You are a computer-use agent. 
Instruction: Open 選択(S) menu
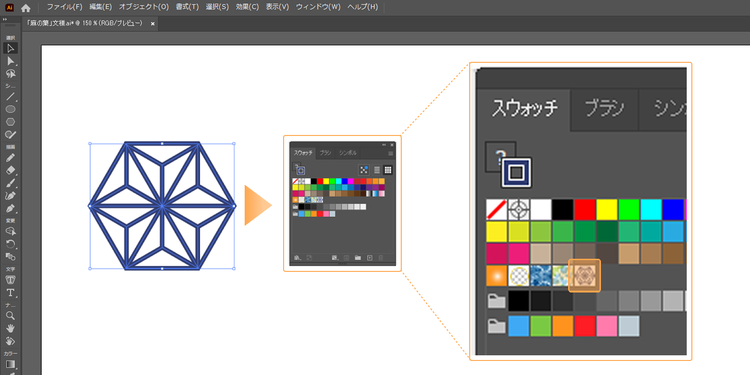[x=217, y=7]
